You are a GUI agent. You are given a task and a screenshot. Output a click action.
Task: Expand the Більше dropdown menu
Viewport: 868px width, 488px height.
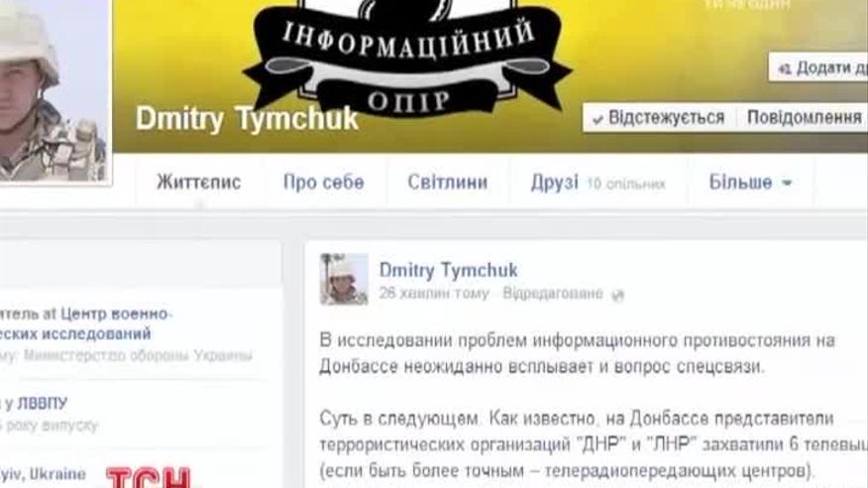click(x=750, y=183)
